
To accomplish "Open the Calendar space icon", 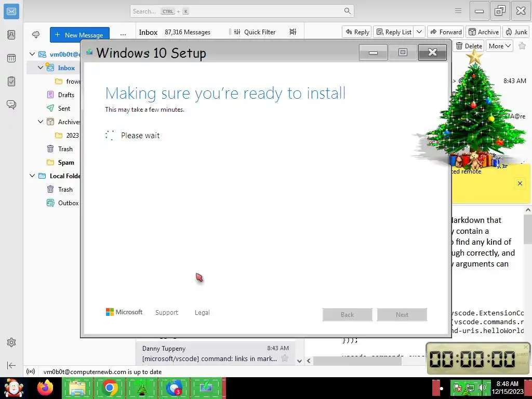I will [11, 58].
